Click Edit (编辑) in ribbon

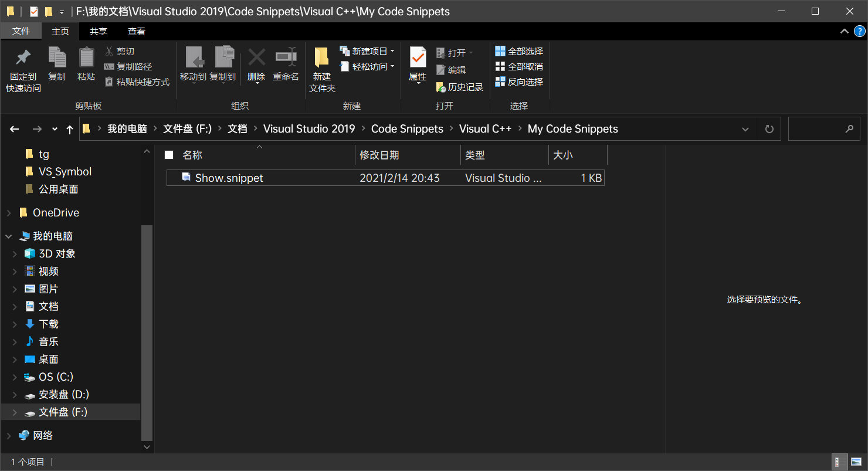[451, 70]
